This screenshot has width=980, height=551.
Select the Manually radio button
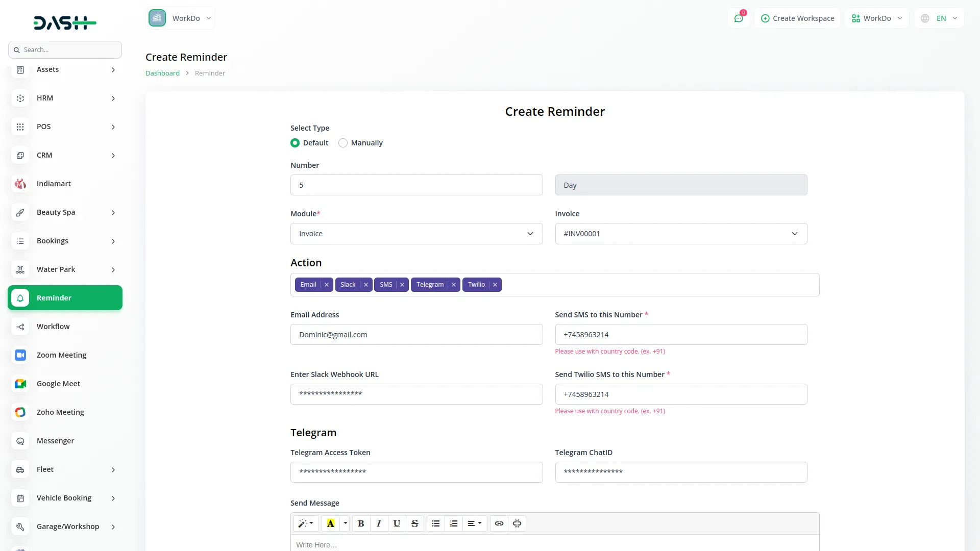coord(343,143)
